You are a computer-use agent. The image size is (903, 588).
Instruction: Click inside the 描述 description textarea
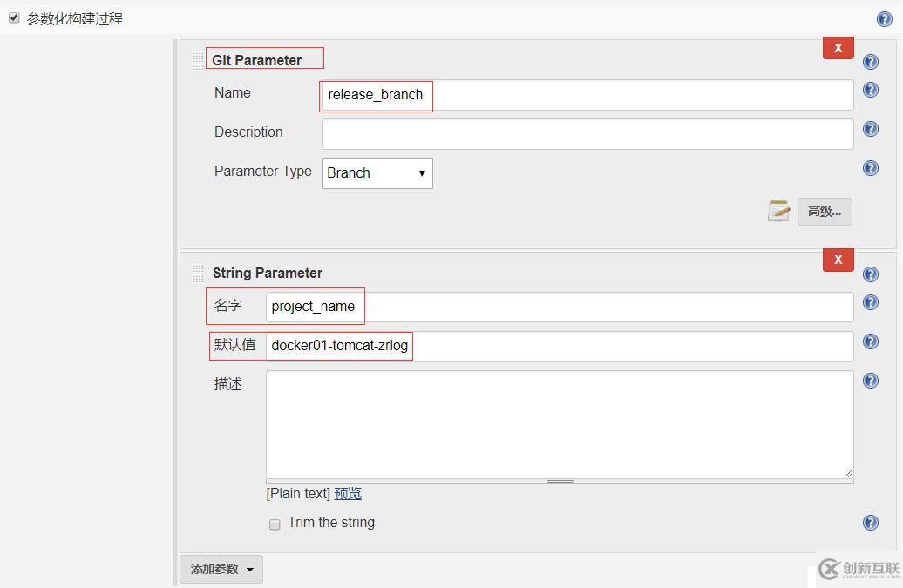[559, 424]
